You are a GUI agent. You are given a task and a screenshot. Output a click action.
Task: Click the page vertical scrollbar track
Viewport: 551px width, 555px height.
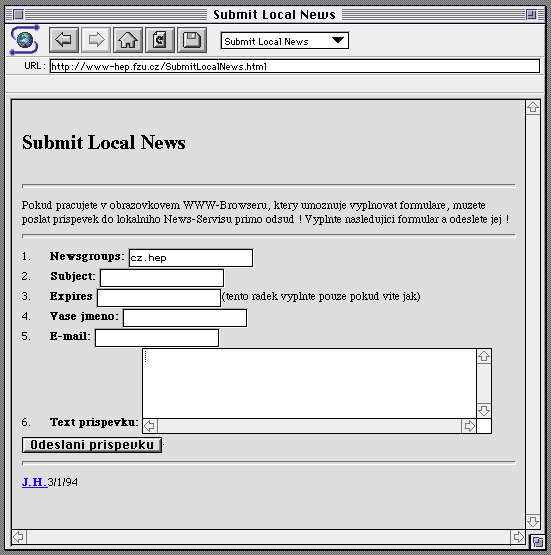point(533,314)
